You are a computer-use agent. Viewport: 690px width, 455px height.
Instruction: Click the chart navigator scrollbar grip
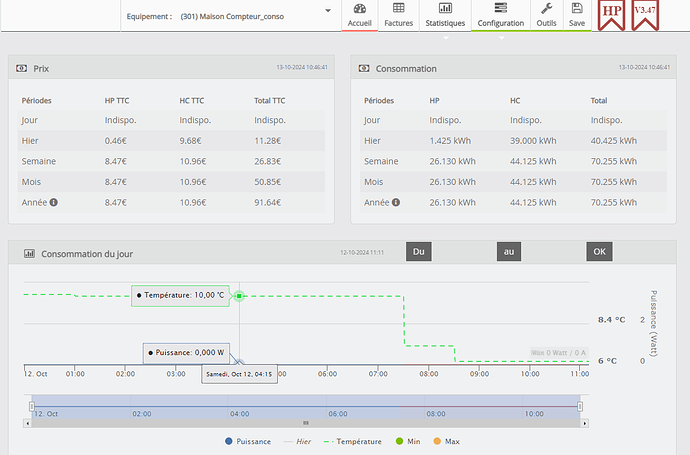point(306,423)
